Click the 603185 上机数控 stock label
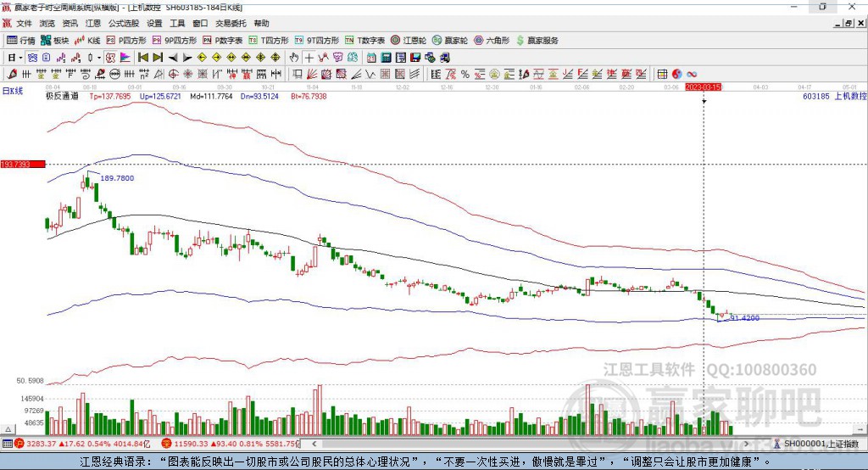This screenshot has width=868, height=470. 834,97
